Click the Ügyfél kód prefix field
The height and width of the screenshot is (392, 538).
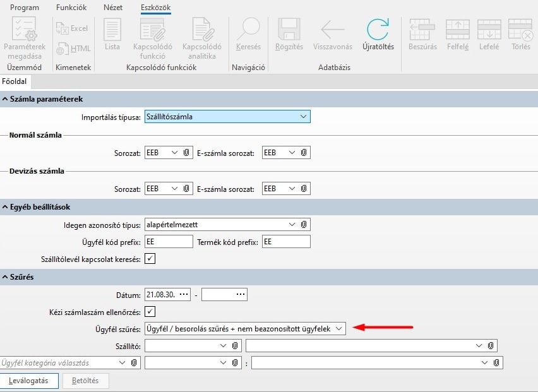169,241
